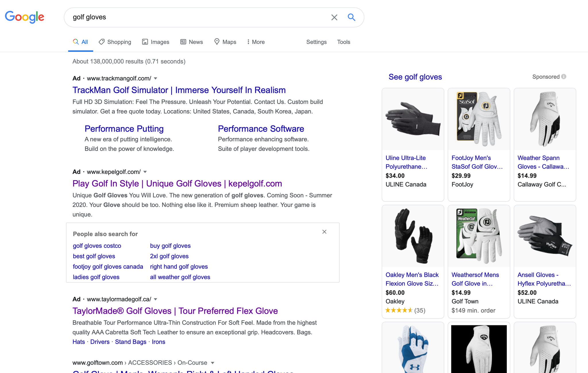588x373 pixels.
Task: Click Oakley black Flexion glove image
Action: tap(413, 236)
